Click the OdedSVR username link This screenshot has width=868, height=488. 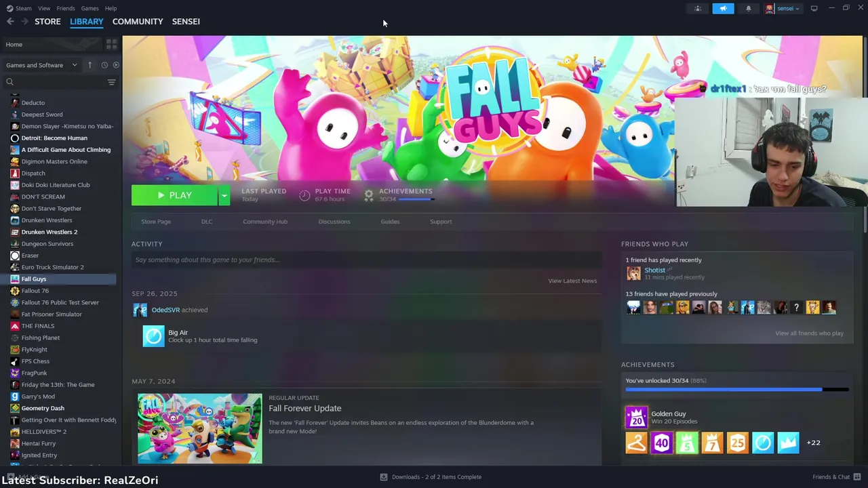[165, 310]
